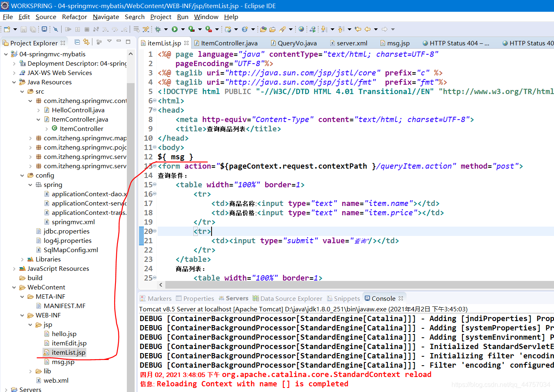This screenshot has width=554, height=392.
Task: Open the Project Explorer View Menu triangle
Action: (x=109, y=41)
